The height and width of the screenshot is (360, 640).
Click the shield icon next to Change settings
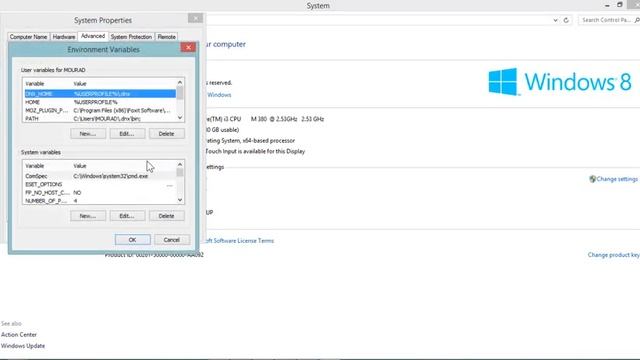click(x=592, y=179)
